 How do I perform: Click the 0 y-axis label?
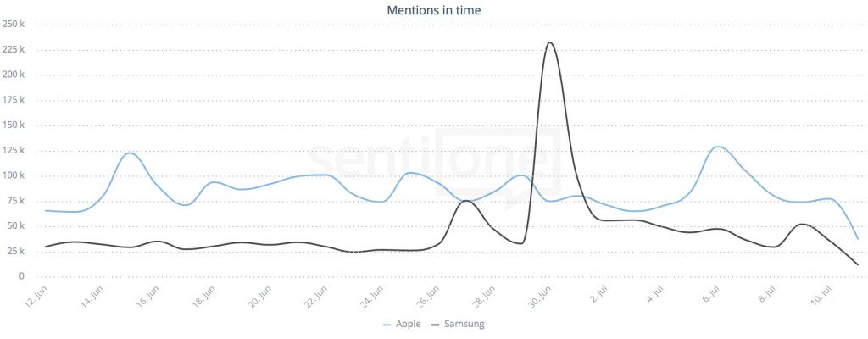click(x=23, y=277)
